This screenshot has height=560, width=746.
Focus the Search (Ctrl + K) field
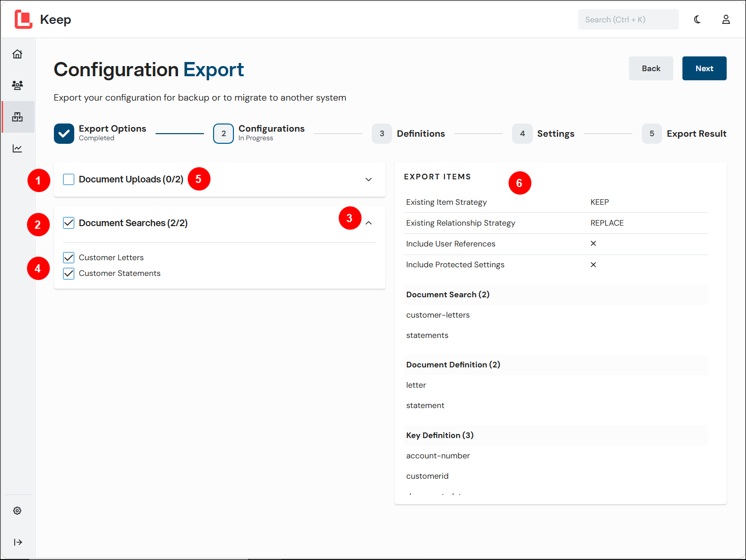629,19
